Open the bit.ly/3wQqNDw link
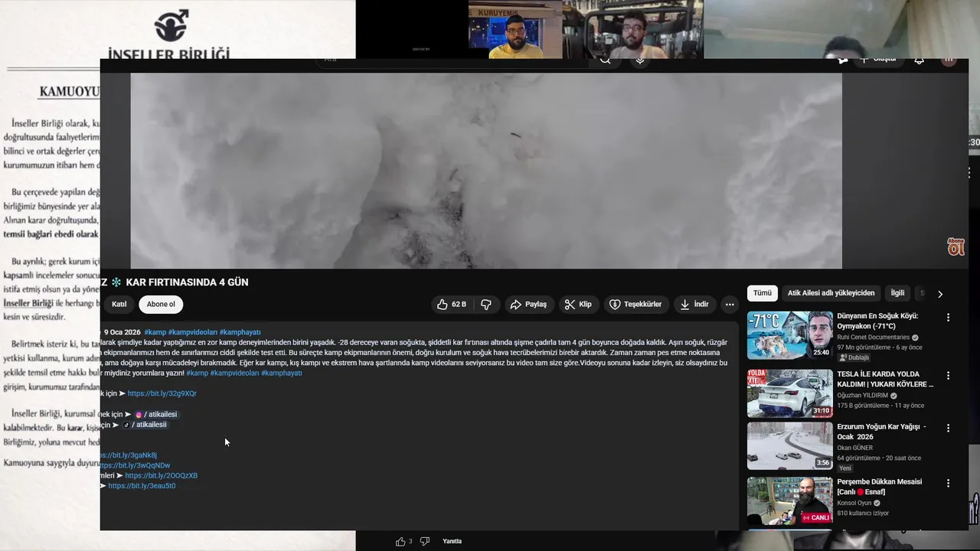This screenshot has height=551, width=980. click(135, 465)
